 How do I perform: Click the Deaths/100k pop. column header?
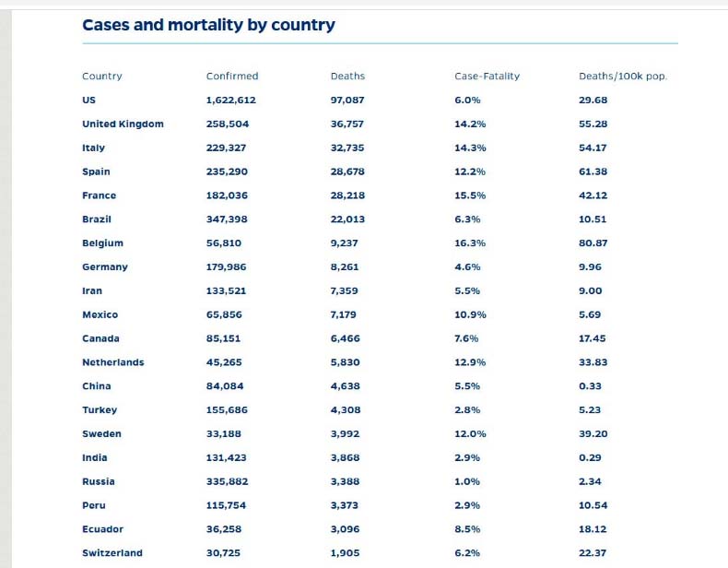coord(623,77)
